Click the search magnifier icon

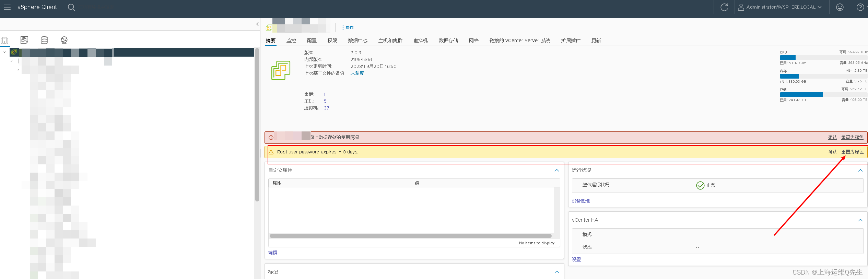[x=71, y=7]
